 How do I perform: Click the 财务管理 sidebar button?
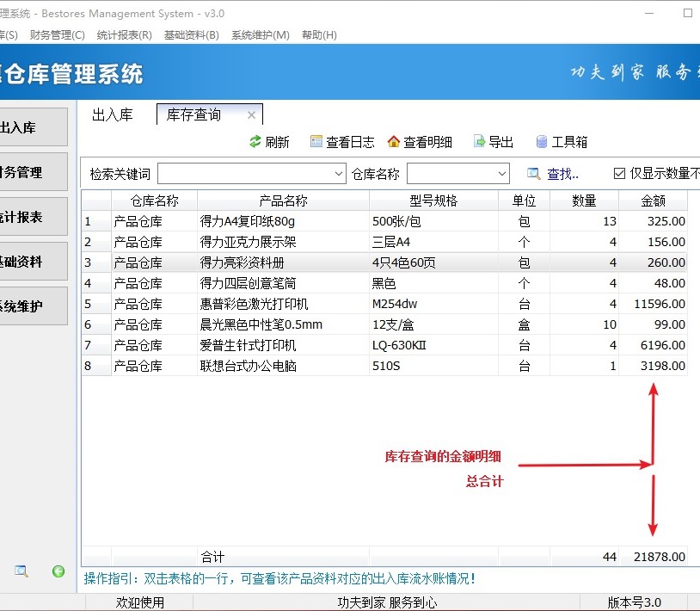point(34,171)
